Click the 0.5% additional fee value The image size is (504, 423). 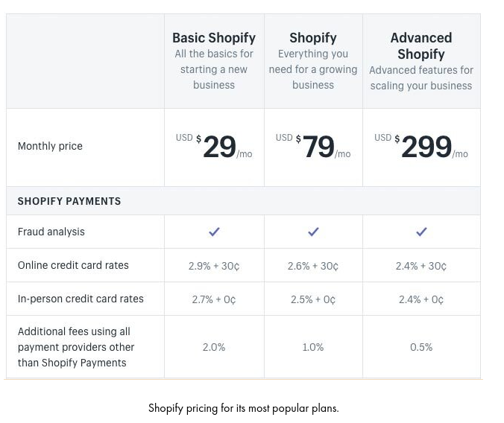(421, 347)
